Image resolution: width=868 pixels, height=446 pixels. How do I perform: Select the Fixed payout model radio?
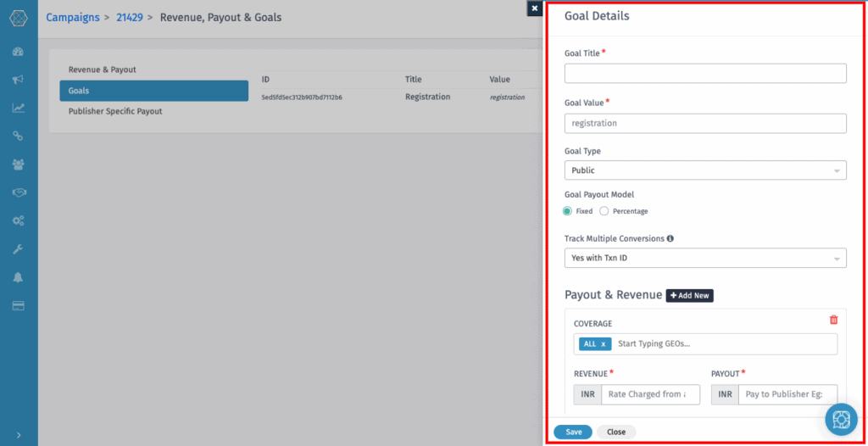pos(568,211)
